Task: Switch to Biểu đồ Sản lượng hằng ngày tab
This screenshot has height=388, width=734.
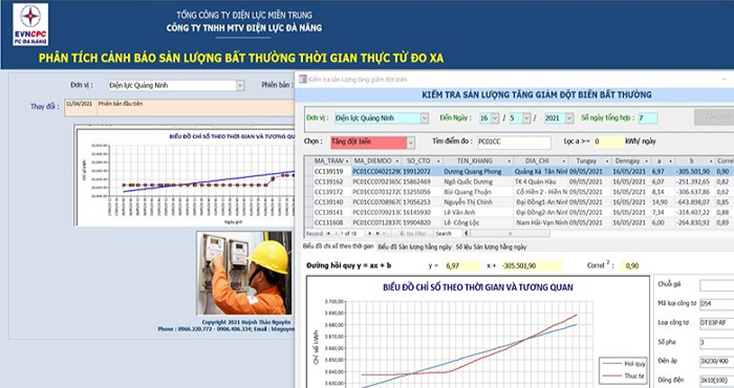Action: (414, 247)
